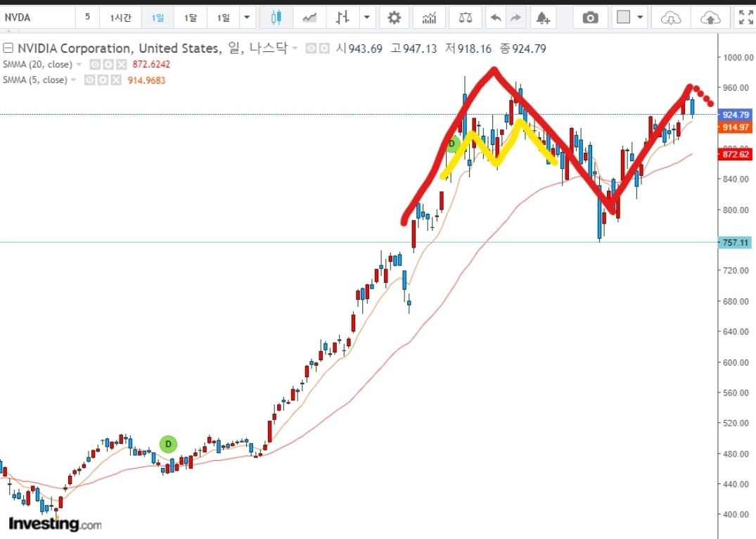Switch to the area line chart icon
The image size is (756, 539).
(309, 18)
